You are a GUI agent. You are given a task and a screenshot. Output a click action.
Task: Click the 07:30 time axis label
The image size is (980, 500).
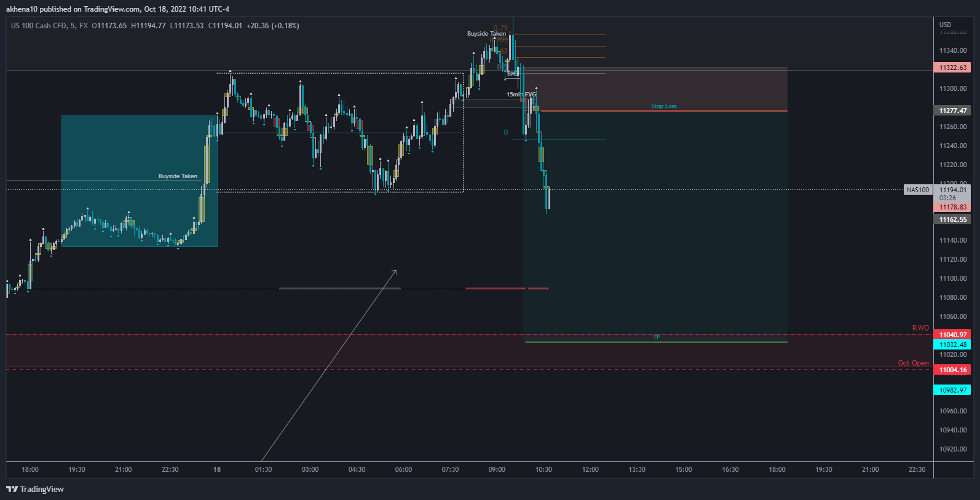(x=450, y=469)
